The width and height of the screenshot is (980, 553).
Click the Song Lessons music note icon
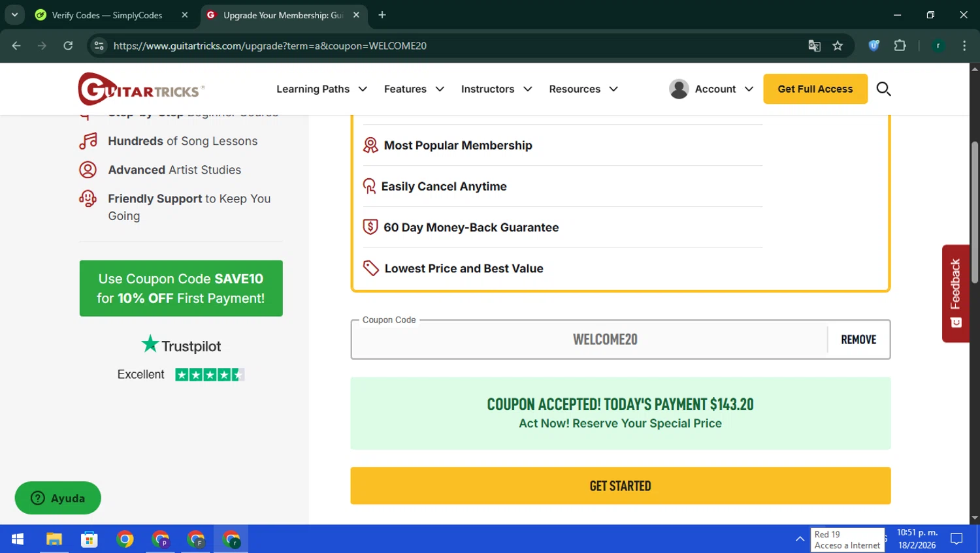pyautogui.click(x=88, y=141)
